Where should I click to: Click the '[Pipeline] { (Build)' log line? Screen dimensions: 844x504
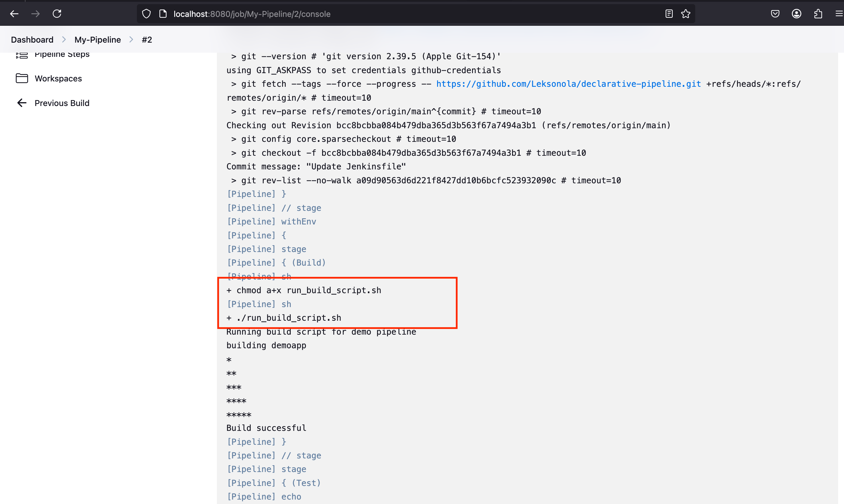click(276, 263)
